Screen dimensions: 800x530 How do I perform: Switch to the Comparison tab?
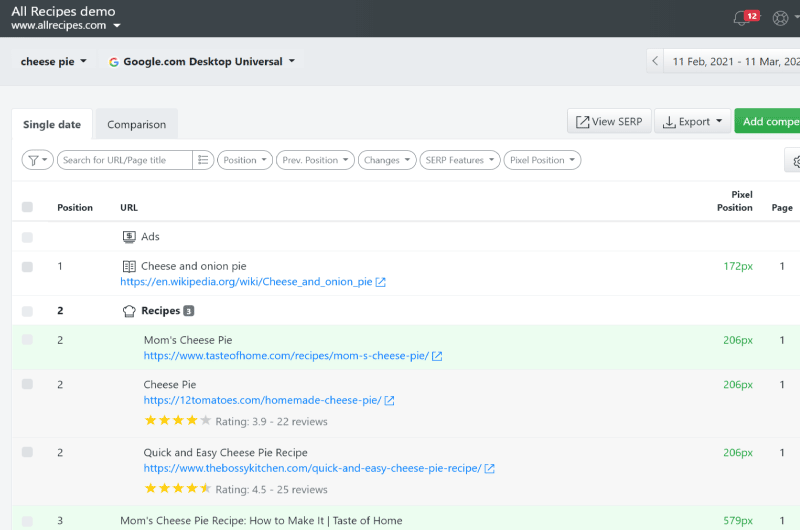point(137,124)
